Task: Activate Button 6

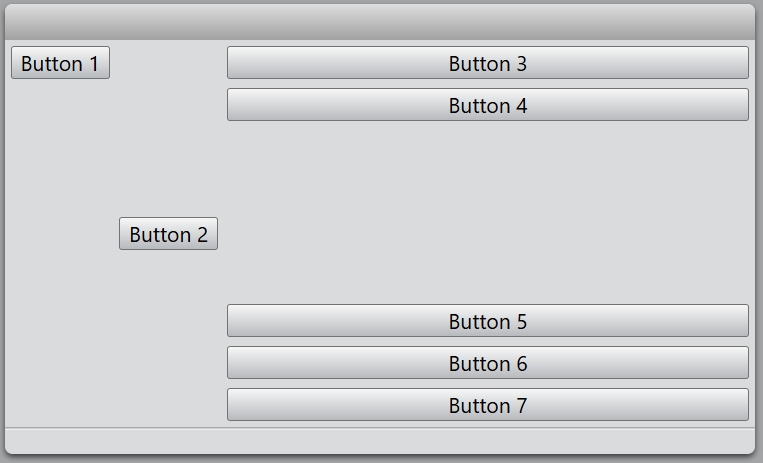Action: [487, 363]
